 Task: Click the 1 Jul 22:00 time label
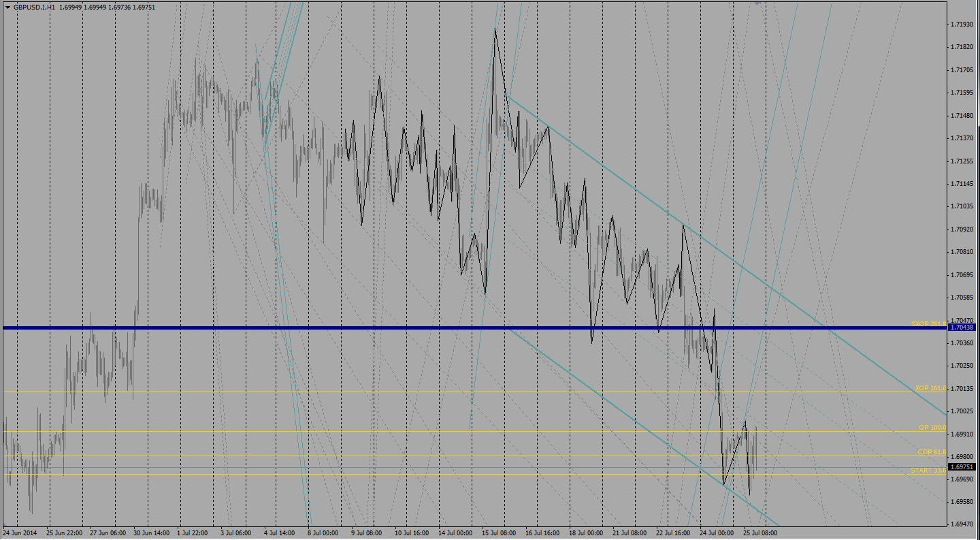(193, 533)
